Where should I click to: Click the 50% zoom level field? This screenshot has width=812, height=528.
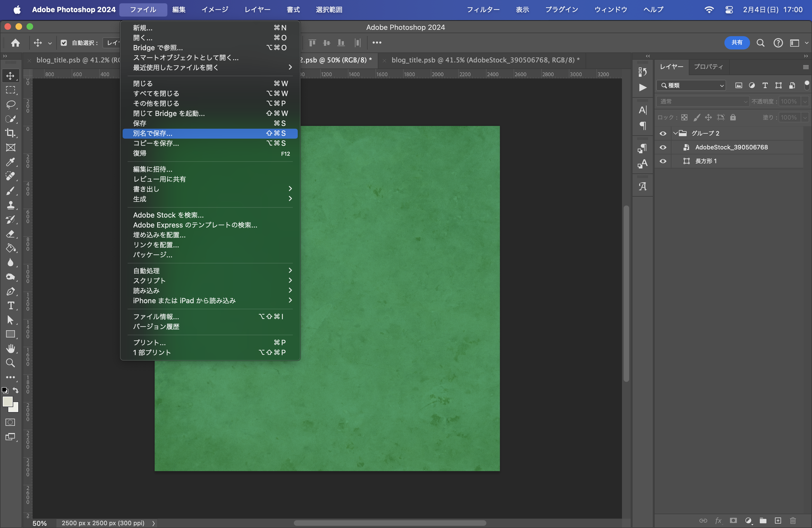[x=39, y=523]
